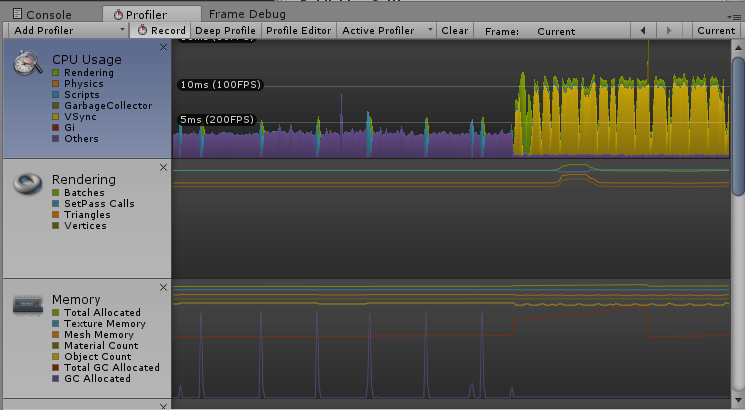
Task: Go to next frame arrow
Action: point(669,30)
